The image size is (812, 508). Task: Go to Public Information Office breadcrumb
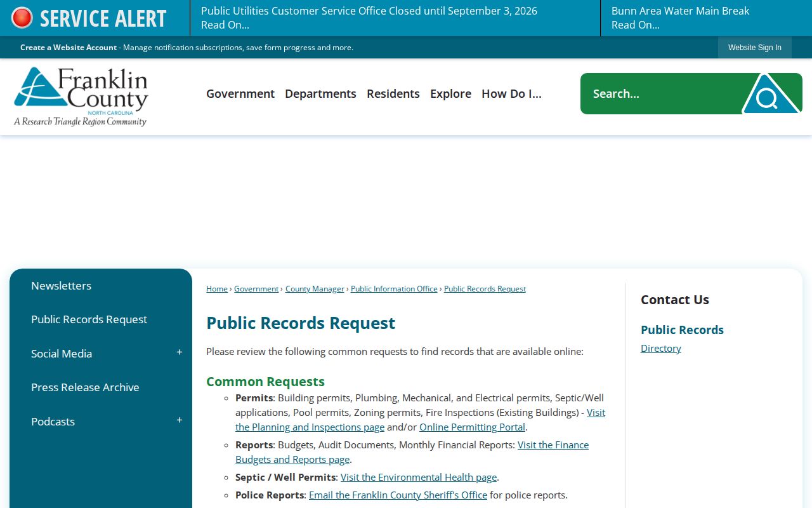pyautogui.click(x=394, y=289)
